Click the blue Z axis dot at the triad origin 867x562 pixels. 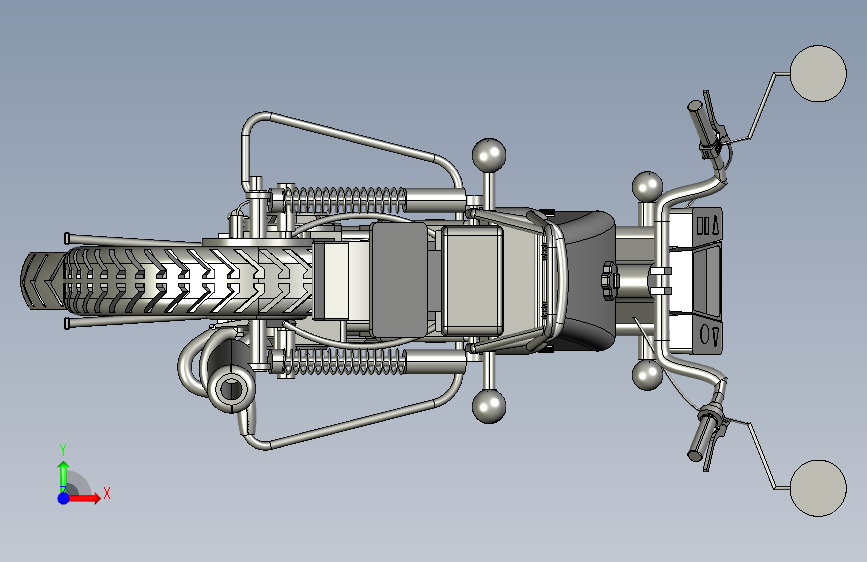[x=64, y=498]
